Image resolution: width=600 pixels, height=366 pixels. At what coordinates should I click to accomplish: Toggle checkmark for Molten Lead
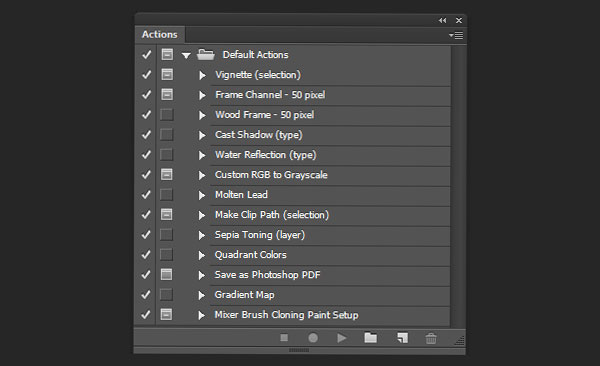pos(146,194)
